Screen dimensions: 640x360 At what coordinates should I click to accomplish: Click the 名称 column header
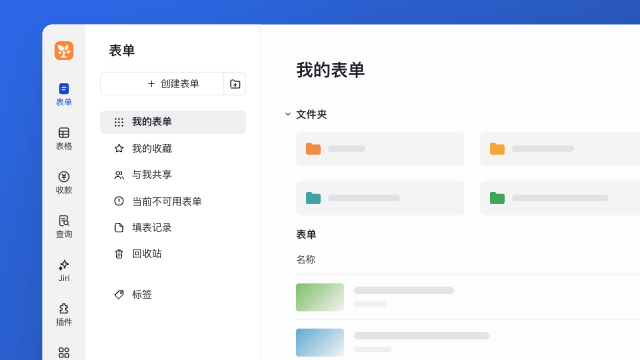pos(306,260)
